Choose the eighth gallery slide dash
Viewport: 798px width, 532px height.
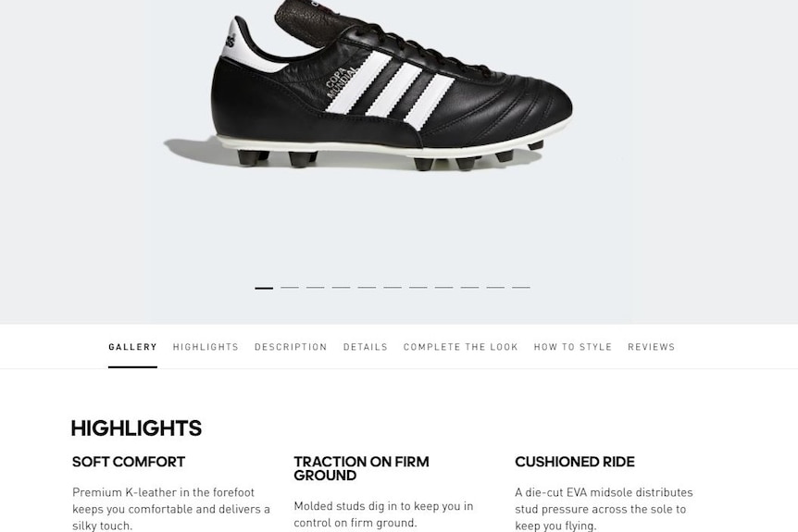(443, 288)
